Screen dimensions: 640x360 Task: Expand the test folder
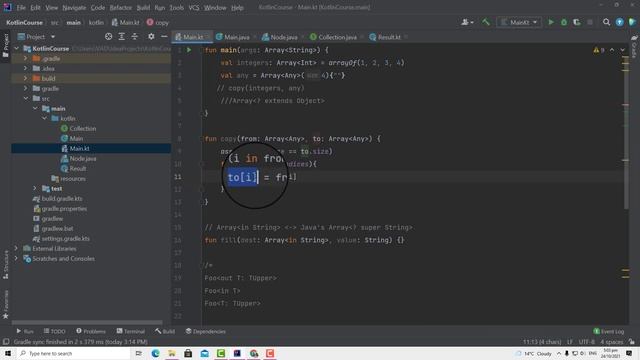coord(35,189)
